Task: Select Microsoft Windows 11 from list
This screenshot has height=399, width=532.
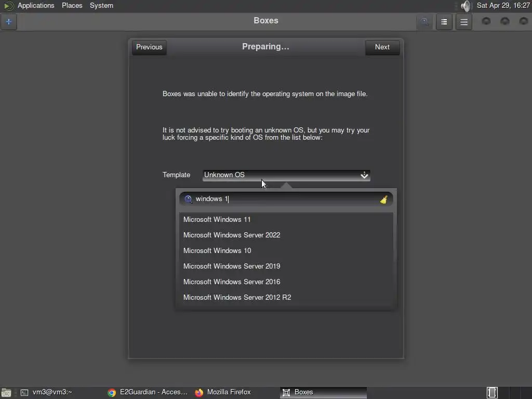Action: point(286,220)
